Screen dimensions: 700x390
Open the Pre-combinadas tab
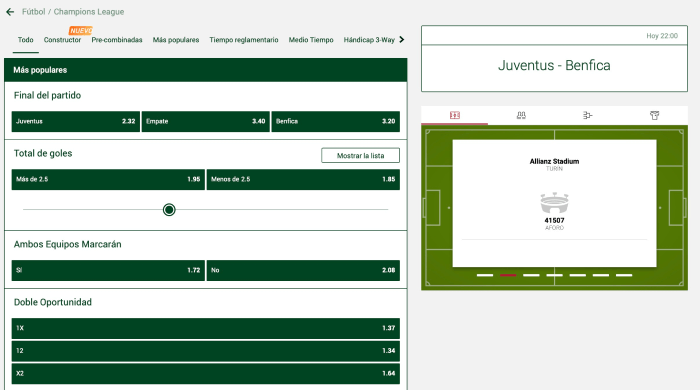tap(117, 40)
